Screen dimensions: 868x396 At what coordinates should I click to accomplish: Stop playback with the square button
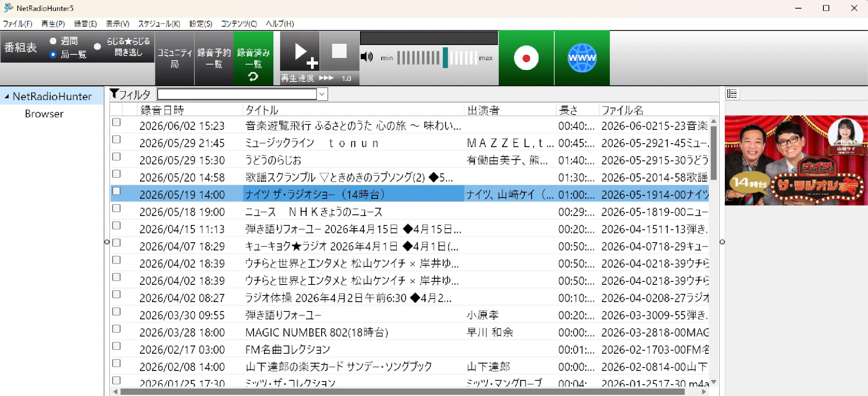tap(340, 51)
